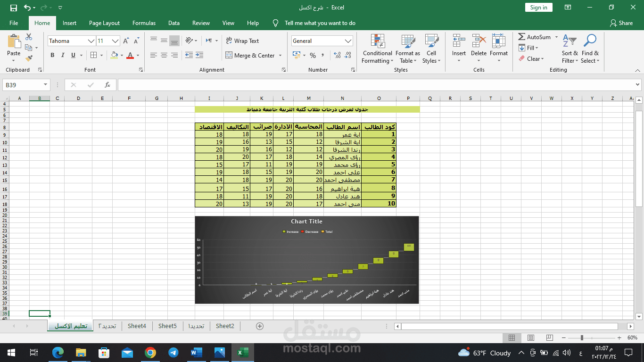Image resolution: width=644 pixels, height=362 pixels.
Task: Toggle Middle Align
Action: click(x=164, y=41)
